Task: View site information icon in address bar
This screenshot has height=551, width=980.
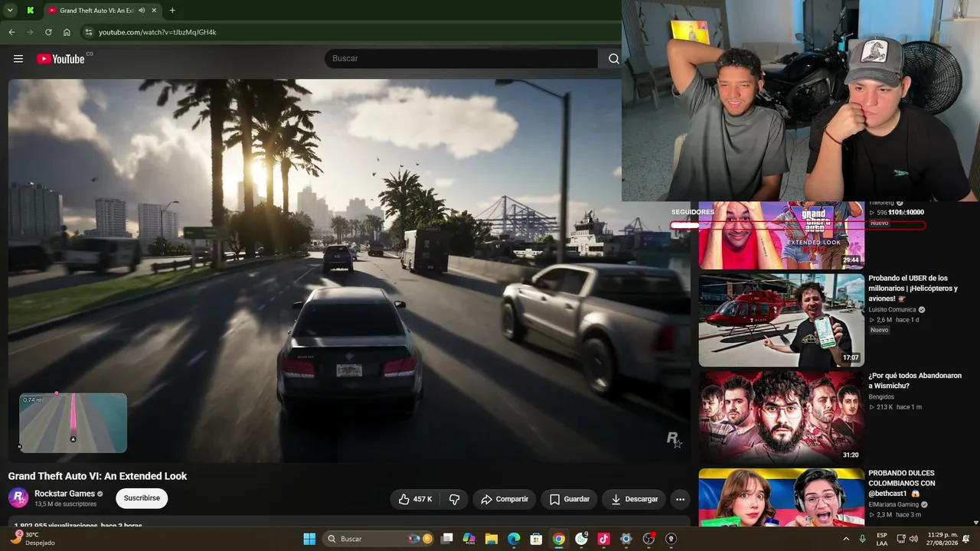Action: [88, 32]
